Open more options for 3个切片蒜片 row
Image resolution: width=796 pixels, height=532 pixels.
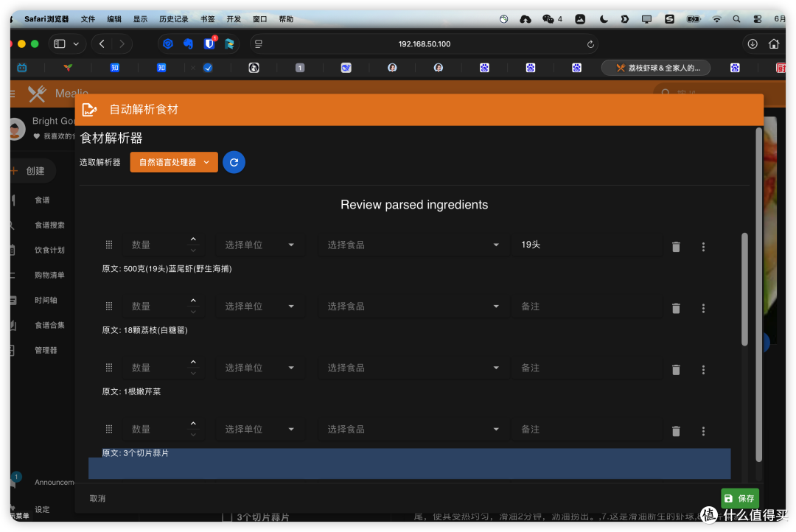[x=703, y=431]
